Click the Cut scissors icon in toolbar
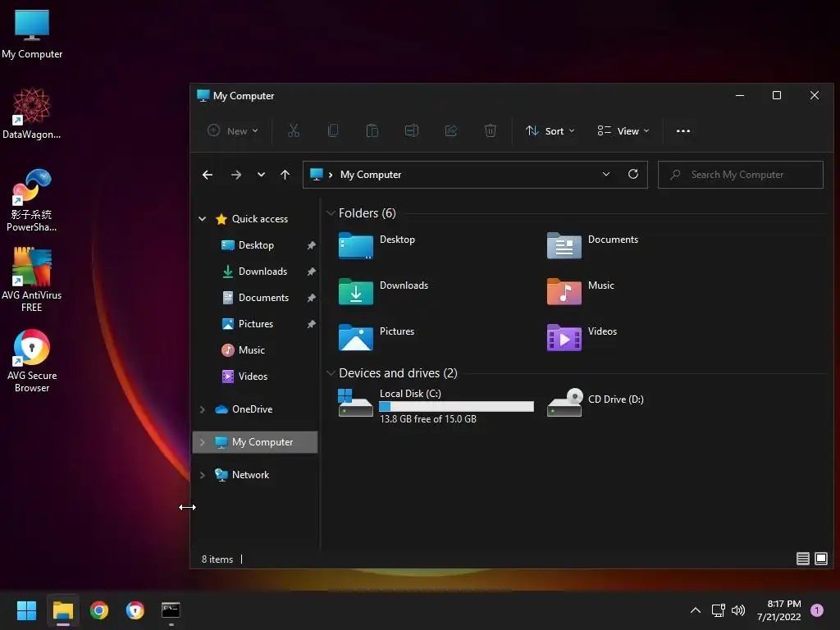 pos(294,130)
